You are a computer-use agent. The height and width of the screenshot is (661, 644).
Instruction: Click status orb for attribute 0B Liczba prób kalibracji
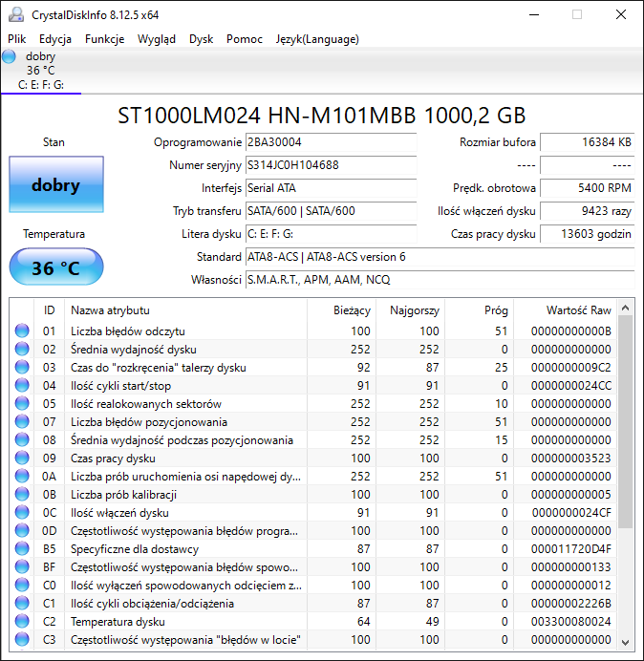[22, 494]
